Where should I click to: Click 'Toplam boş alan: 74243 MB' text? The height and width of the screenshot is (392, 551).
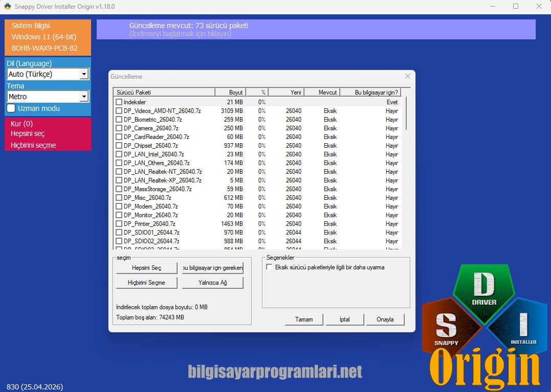coord(150,317)
